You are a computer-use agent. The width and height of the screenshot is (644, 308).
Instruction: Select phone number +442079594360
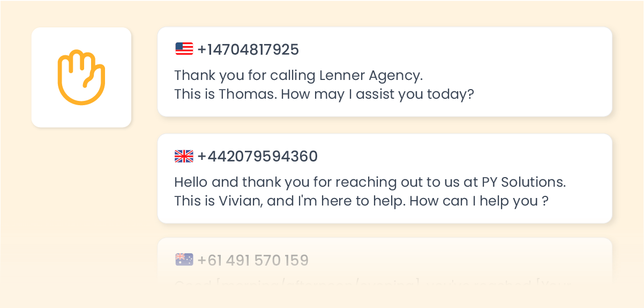(257, 157)
